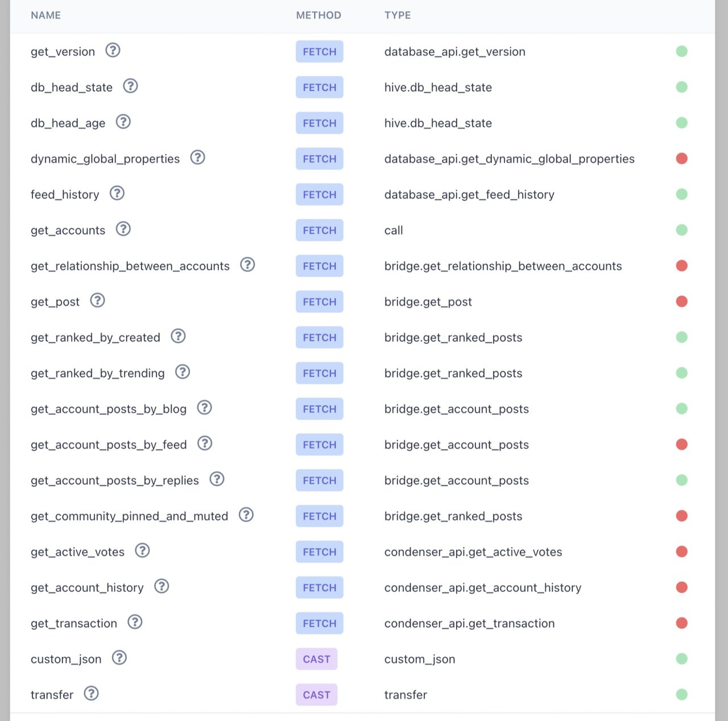Click CAST badge in custom_json row

[317, 660]
